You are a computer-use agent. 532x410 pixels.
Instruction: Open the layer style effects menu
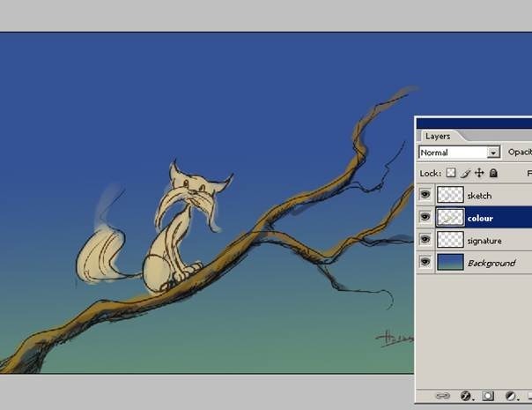[x=467, y=397]
